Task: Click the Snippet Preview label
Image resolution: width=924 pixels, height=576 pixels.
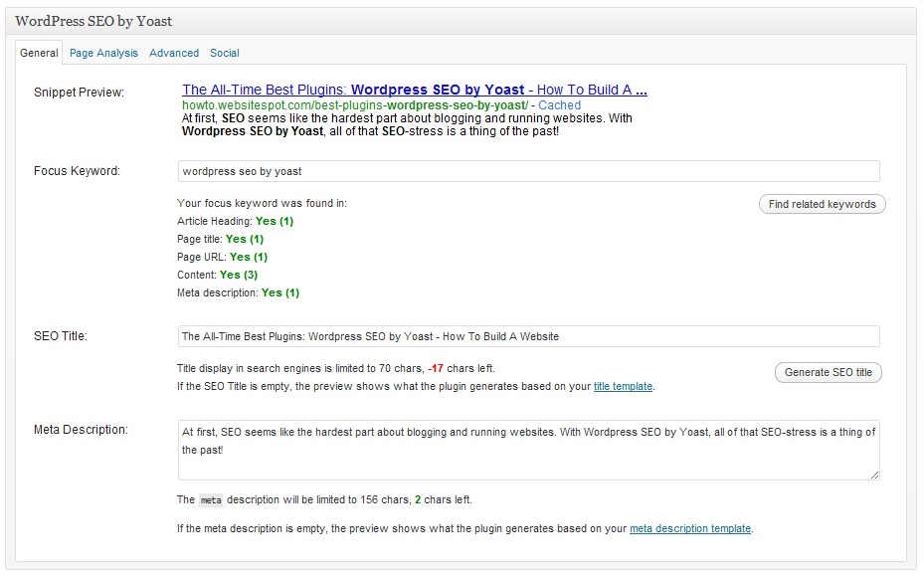Action: [79, 92]
